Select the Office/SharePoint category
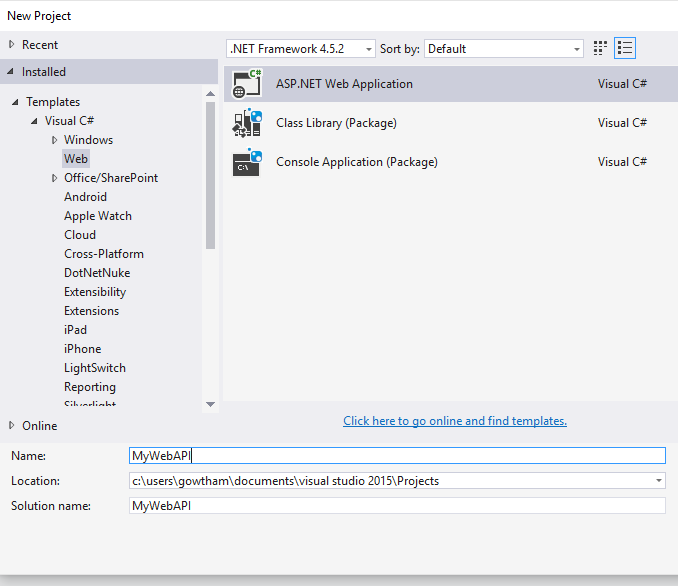The image size is (678, 586). click(x=111, y=178)
